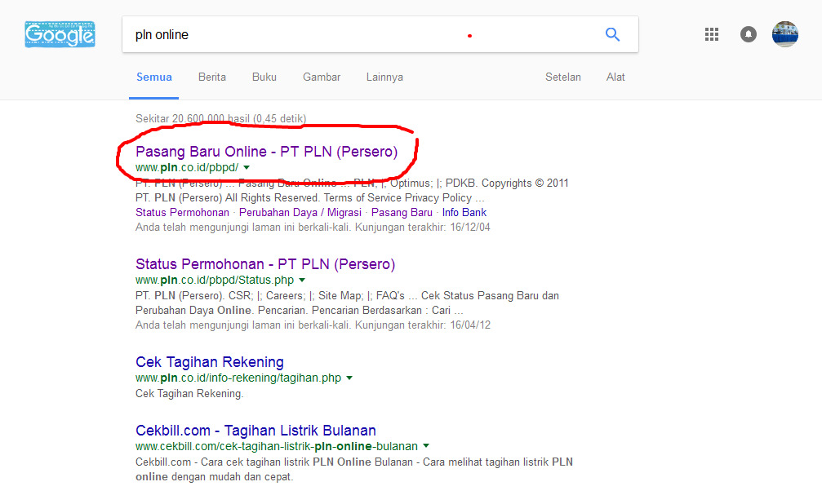The image size is (822, 504).
Task: Open the 'Cek Tagihan Rekening' result
Action: [210, 362]
